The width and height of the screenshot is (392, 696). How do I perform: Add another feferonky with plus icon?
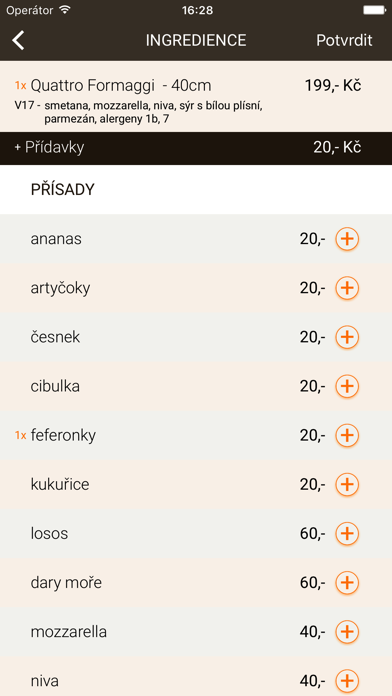347,435
